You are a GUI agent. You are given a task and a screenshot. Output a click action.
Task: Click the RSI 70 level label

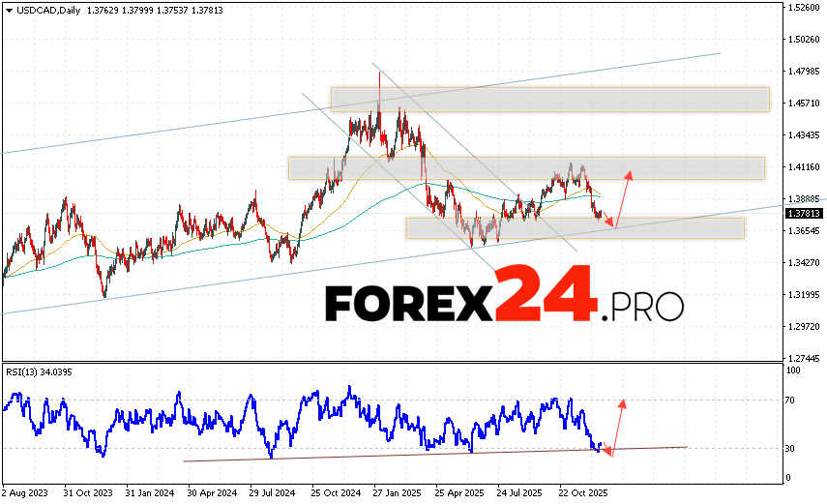[x=793, y=399]
